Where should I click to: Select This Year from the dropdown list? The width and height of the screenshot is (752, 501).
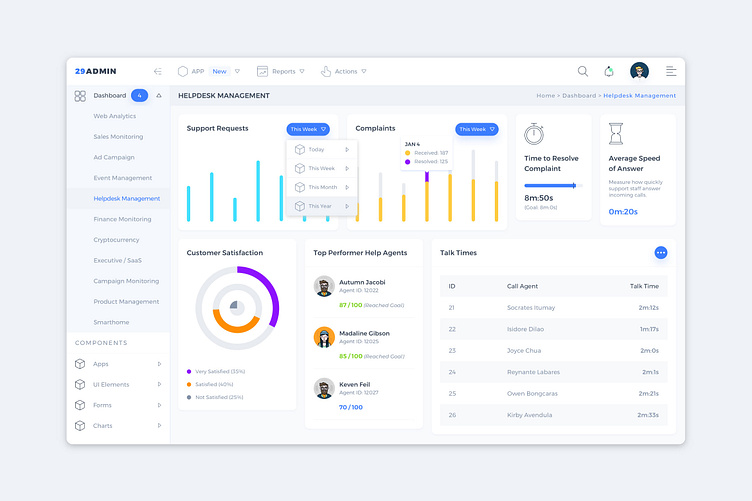click(x=322, y=206)
